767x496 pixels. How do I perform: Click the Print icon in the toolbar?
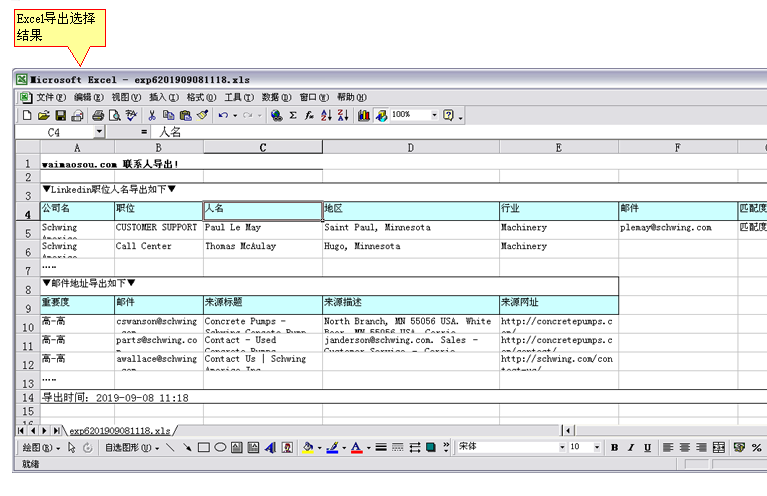[x=98, y=115]
